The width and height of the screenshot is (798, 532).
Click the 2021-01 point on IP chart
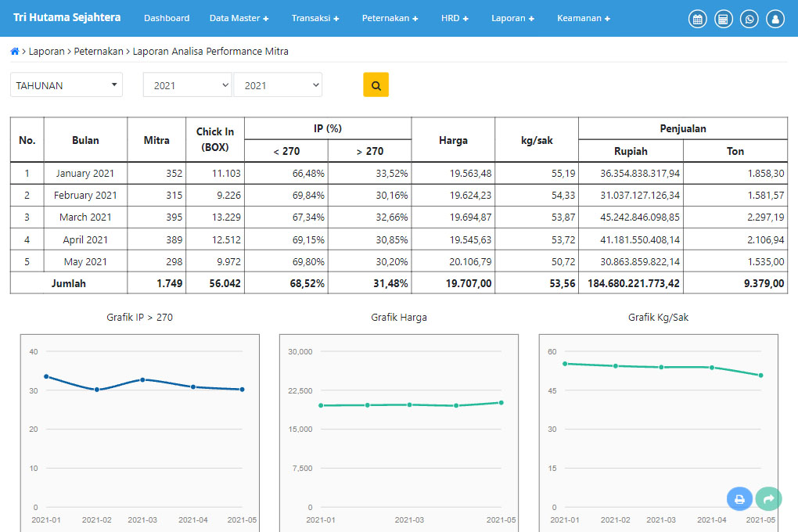(x=46, y=377)
